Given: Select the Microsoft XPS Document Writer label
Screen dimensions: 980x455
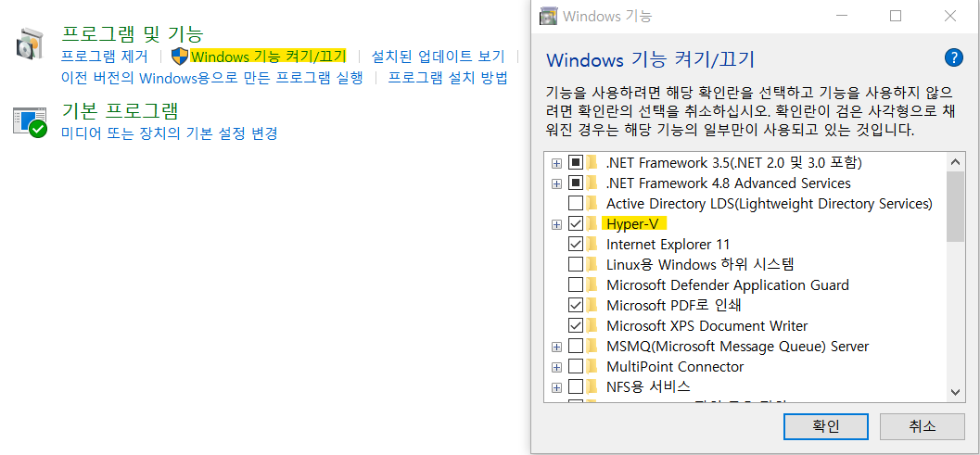Looking at the screenshot, I should click(706, 325).
